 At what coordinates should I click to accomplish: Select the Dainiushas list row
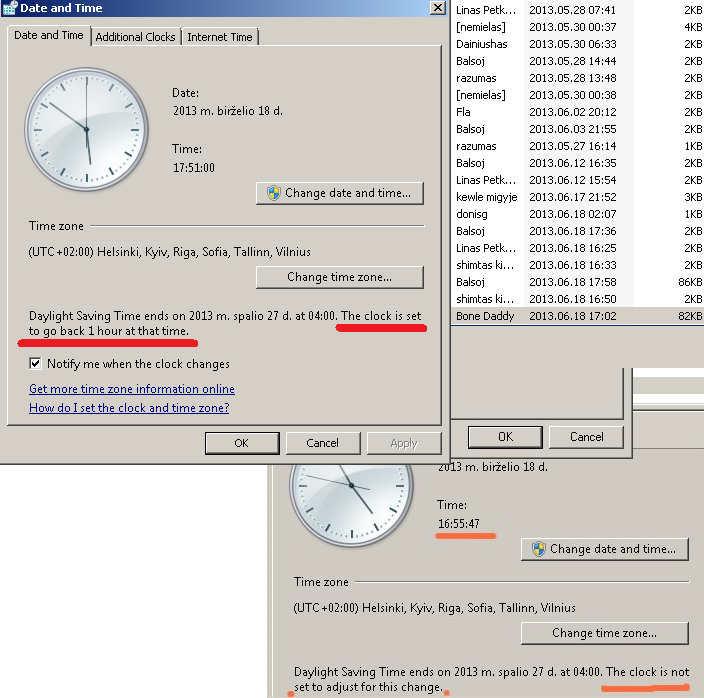[x=577, y=44]
